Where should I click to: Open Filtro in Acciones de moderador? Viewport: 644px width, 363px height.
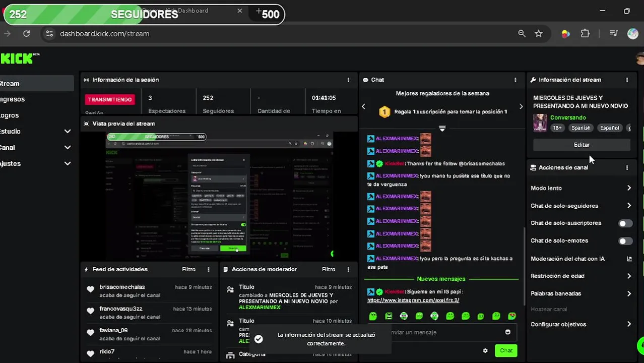pos(329,269)
